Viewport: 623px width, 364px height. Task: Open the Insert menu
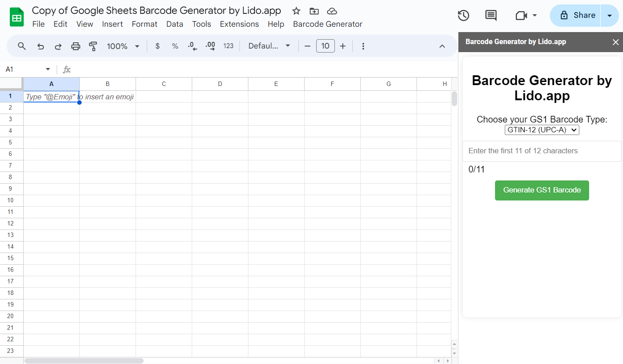point(112,24)
